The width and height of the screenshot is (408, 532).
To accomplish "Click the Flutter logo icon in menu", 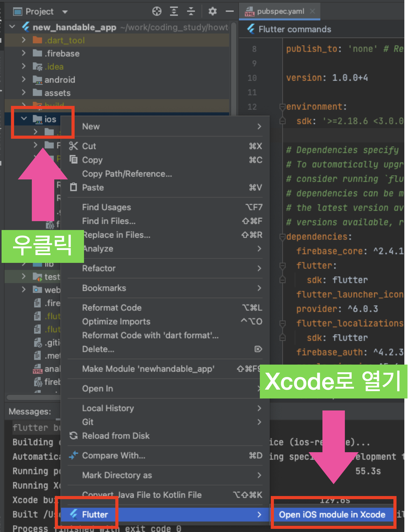I will [74, 514].
